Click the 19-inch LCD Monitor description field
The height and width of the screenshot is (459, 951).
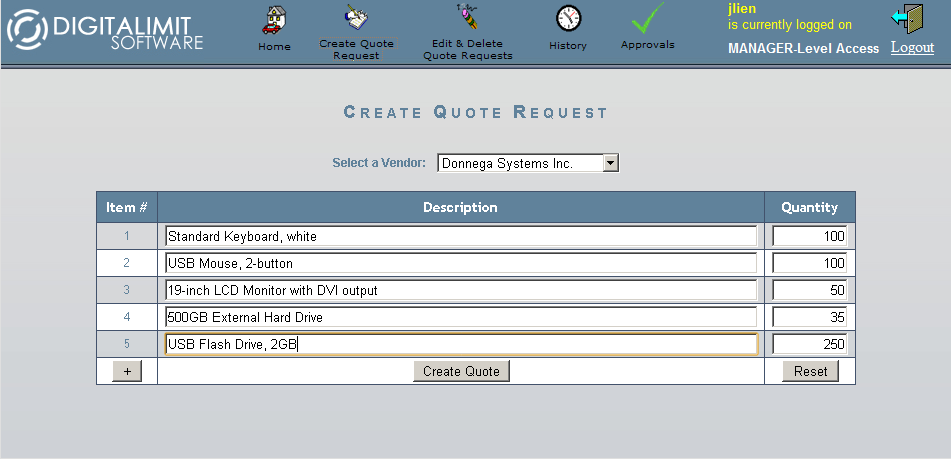[x=461, y=290]
